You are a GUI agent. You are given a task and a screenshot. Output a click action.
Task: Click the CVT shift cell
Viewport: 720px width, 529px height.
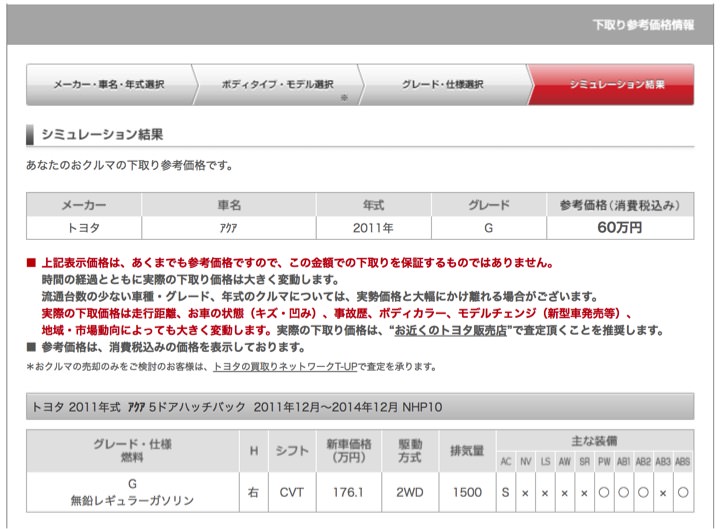click(x=290, y=492)
